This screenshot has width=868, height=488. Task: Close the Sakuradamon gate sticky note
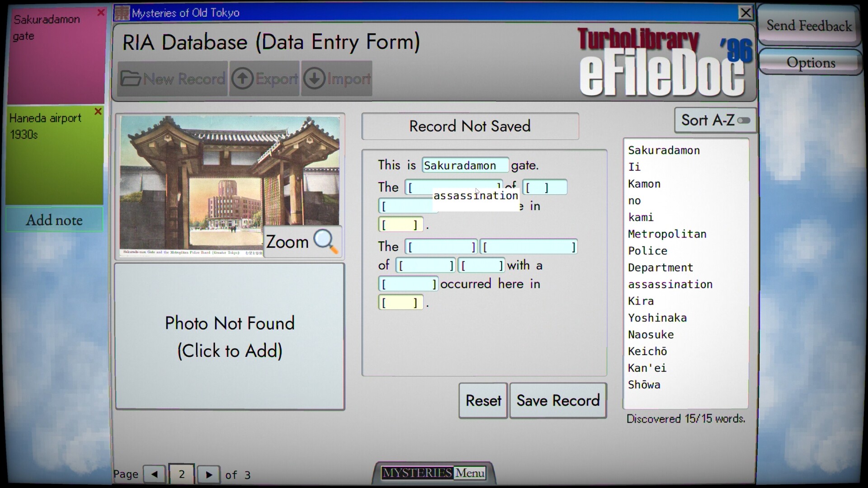point(101,13)
